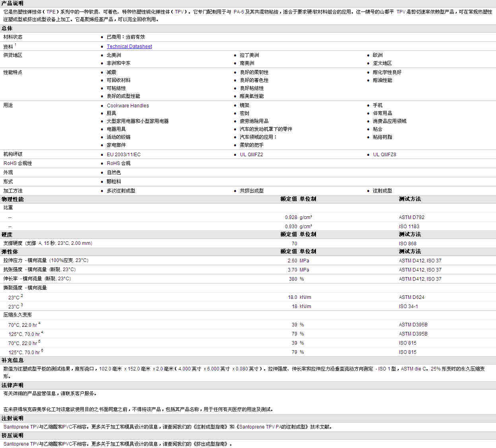The width and height of the screenshot is (496, 448).
Task: Select 北美洲 in the supply regions
Action: 114,55
